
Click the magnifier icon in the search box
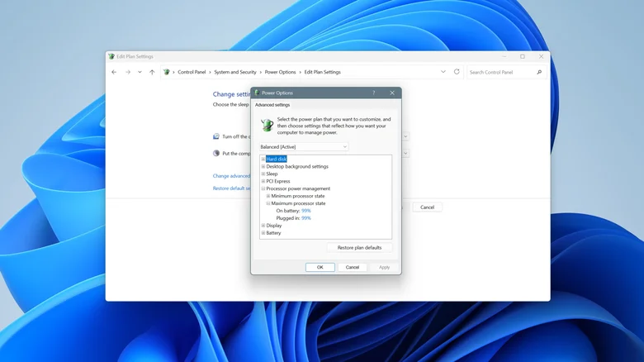(x=539, y=72)
